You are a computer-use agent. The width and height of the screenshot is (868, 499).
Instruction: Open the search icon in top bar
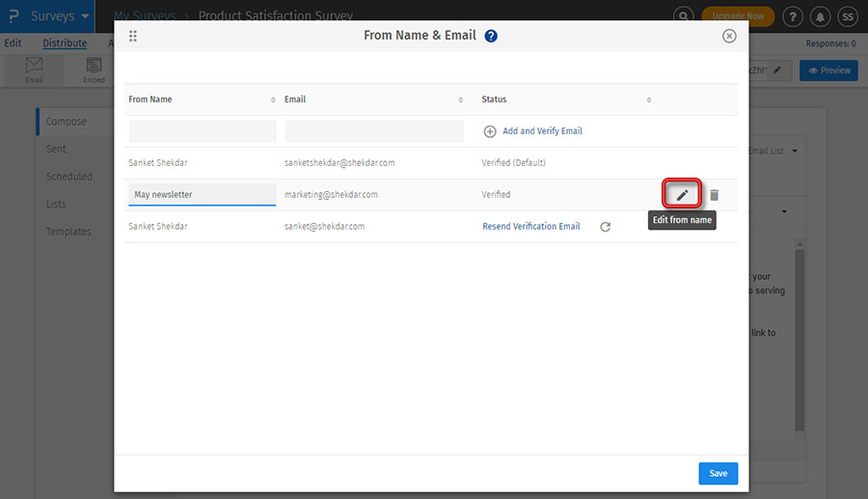pyautogui.click(x=684, y=16)
